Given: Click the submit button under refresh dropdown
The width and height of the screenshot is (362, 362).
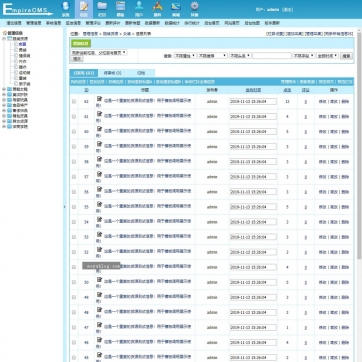Looking at the screenshot, I should click(x=77, y=59).
